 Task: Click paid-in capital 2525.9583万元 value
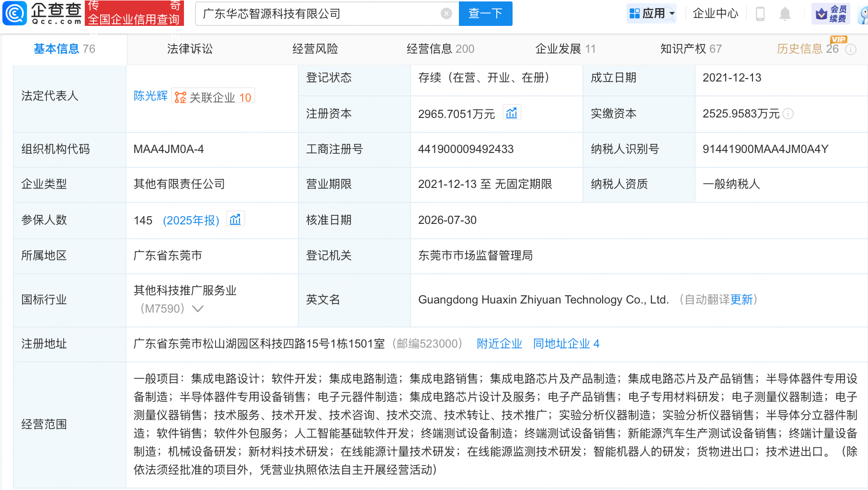[741, 114]
